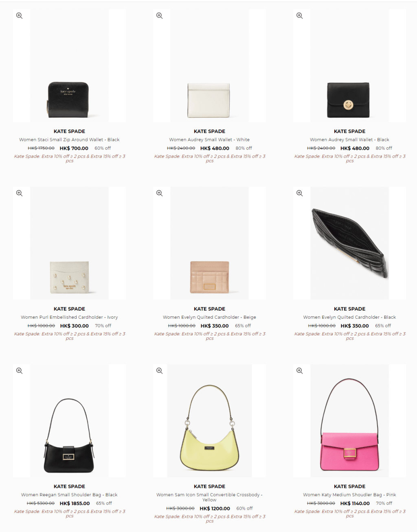This screenshot has width=417, height=532.
Task: Zoom icon on Staci Zip Around Wallet
Action: tap(19, 15)
